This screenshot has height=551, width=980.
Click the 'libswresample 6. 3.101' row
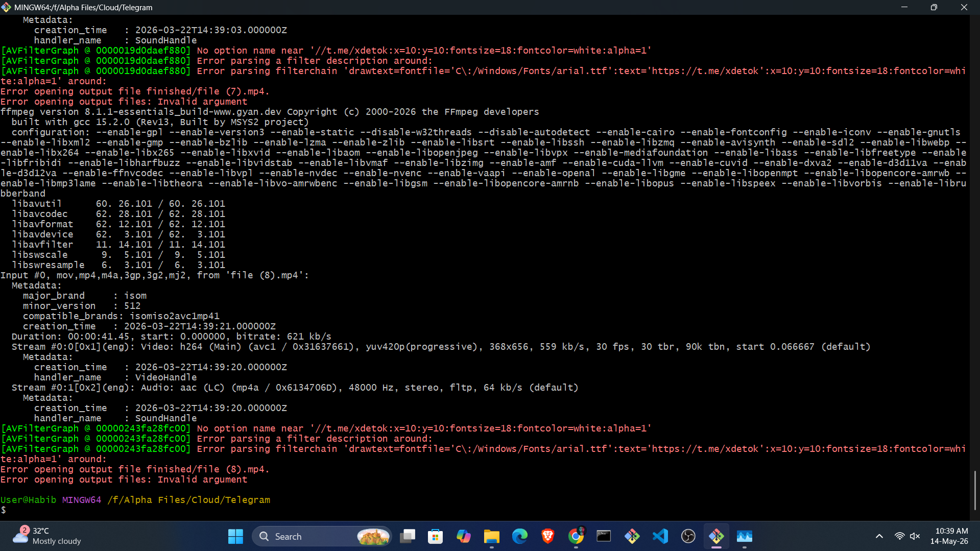click(118, 265)
